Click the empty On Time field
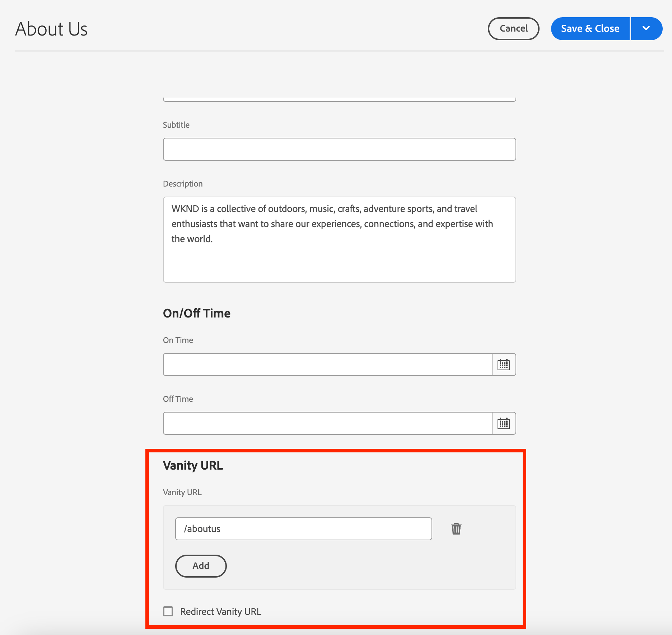 point(327,364)
